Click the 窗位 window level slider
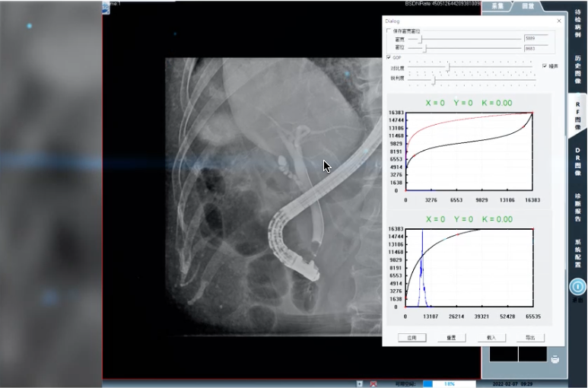The height and width of the screenshot is (388, 588). click(465, 48)
